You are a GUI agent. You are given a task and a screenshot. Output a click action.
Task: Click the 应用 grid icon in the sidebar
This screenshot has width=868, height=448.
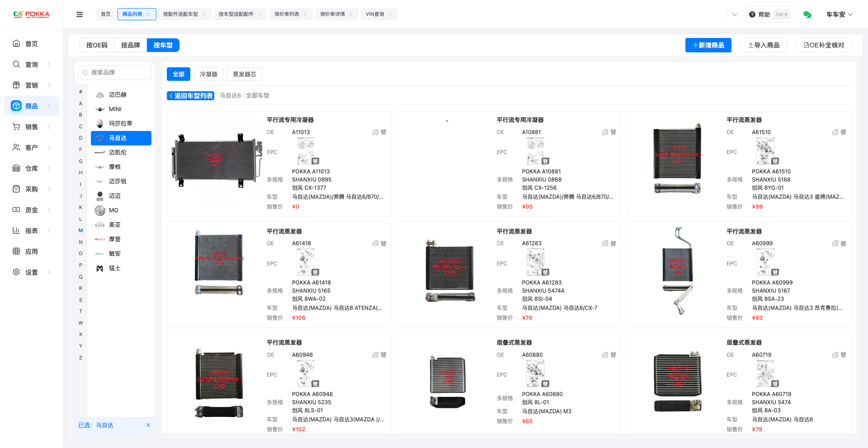[x=16, y=251]
